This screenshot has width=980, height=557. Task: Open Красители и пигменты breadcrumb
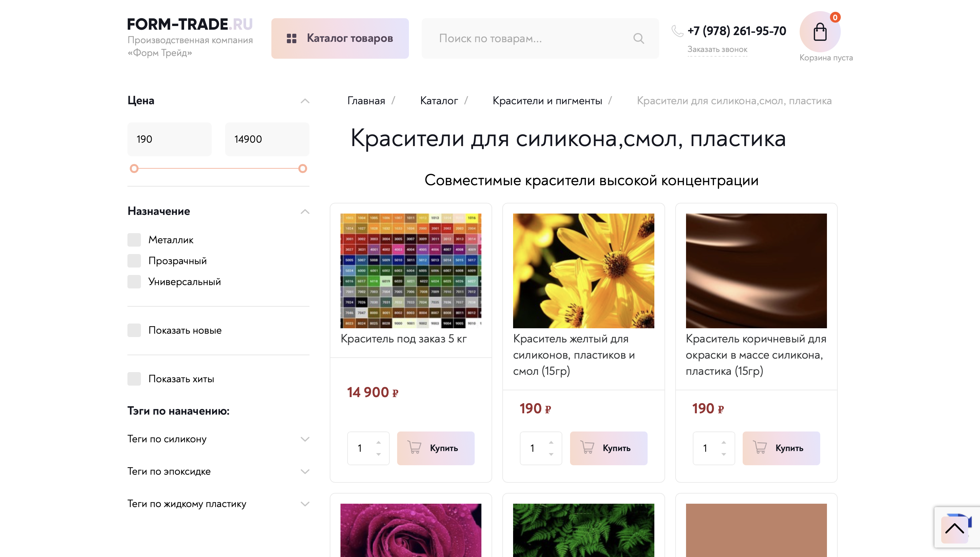(x=547, y=101)
